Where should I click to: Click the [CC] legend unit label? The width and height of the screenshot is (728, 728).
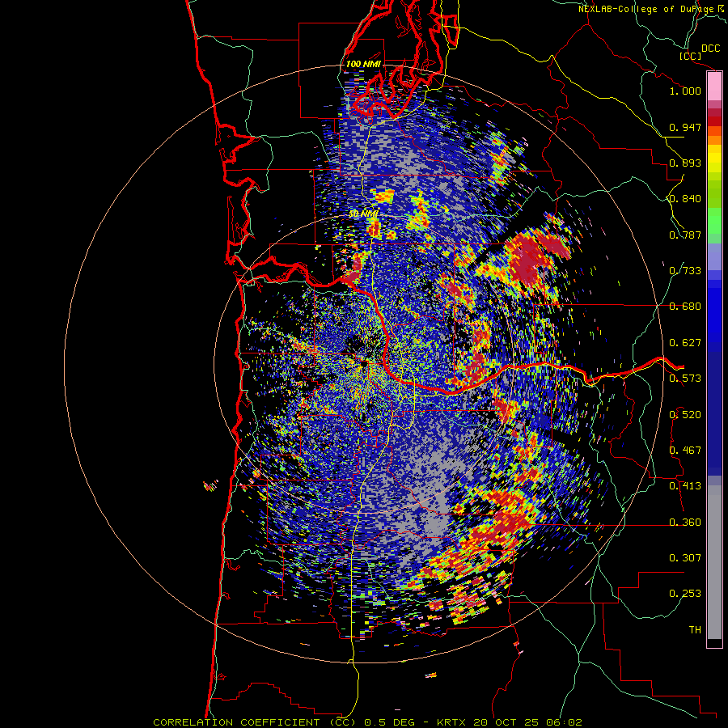click(x=691, y=56)
